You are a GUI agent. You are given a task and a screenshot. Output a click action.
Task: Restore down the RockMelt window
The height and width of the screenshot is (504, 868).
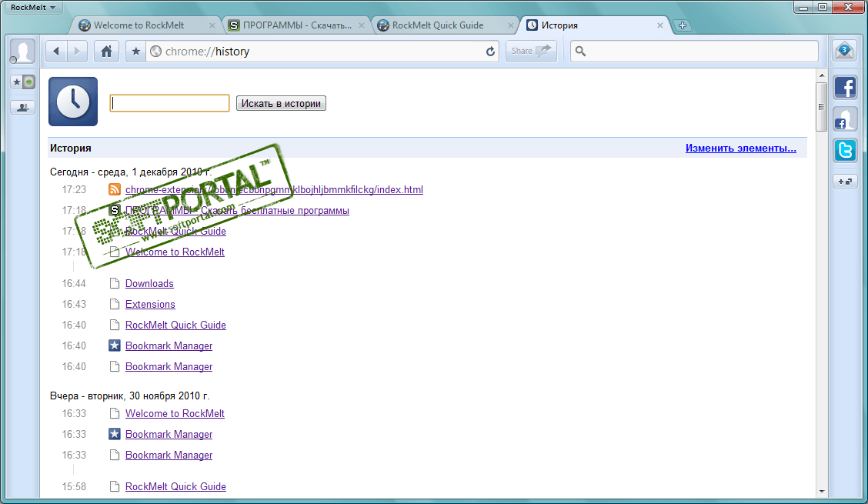(x=823, y=7)
